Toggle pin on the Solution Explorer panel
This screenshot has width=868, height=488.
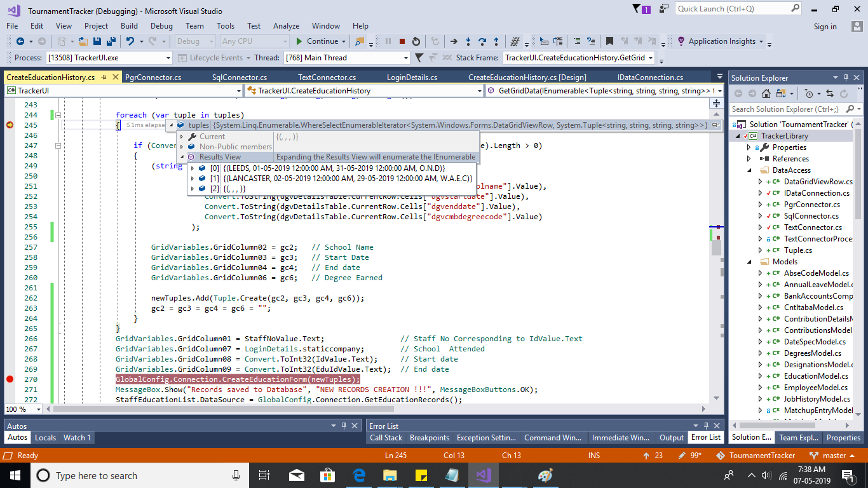pos(846,78)
